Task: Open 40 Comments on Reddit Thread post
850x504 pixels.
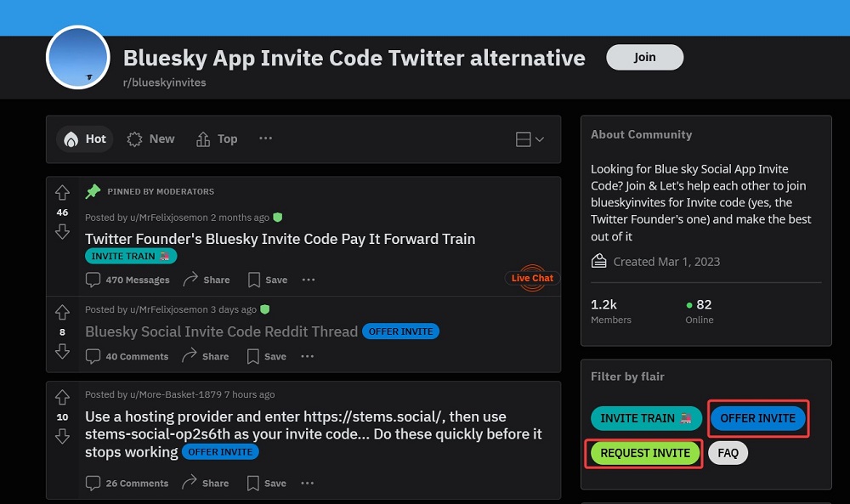Action: (x=127, y=356)
